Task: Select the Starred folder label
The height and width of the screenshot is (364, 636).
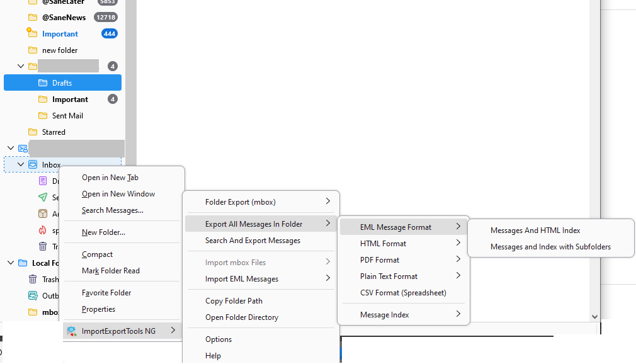Action: [54, 132]
